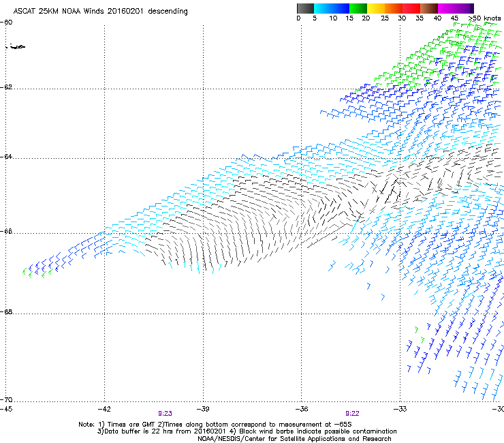Click the '-62' latitude axis label
This screenshot has height=443, width=504.
coord(6,87)
